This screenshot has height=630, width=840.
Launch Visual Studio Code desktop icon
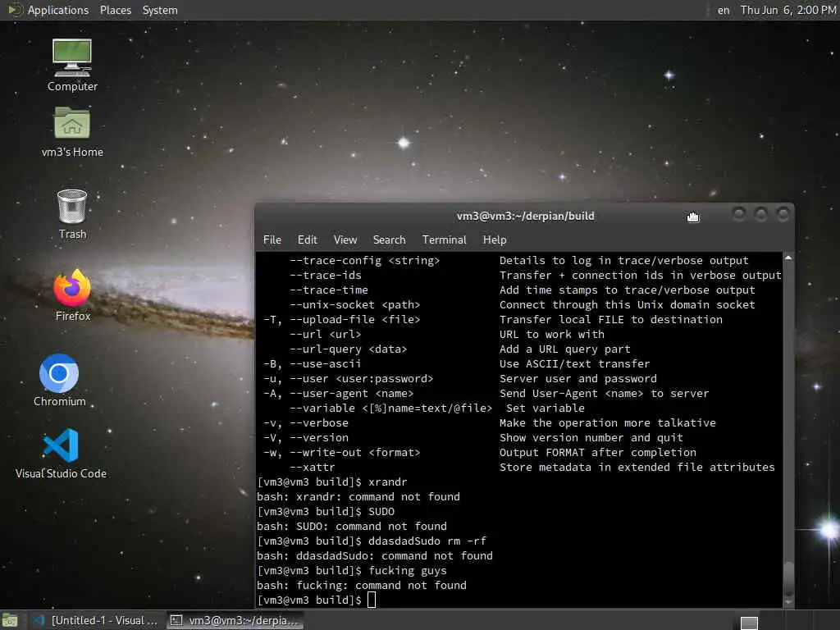pyautogui.click(x=61, y=453)
